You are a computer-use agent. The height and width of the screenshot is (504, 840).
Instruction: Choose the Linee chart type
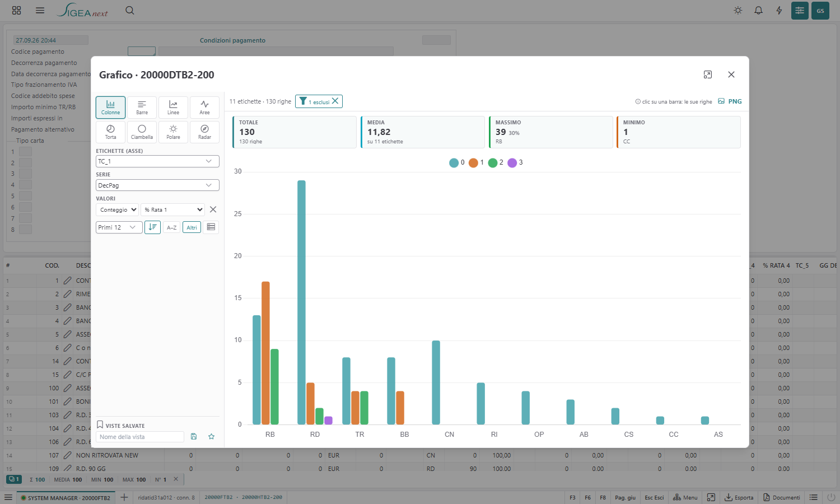[x=173, y=108]
